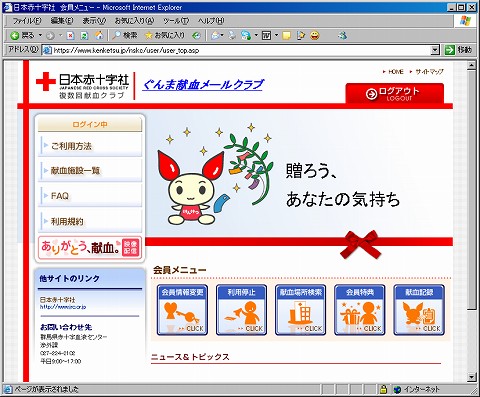Click the Print toolbar icon

pos(232,35)
